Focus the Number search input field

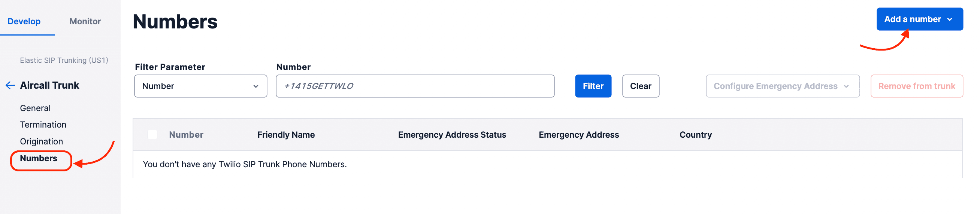pos(415,86)
